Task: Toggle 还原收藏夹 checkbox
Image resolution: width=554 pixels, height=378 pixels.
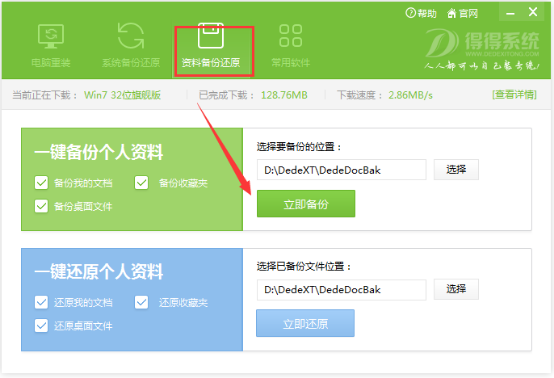Action: click(x=141, y=302)
